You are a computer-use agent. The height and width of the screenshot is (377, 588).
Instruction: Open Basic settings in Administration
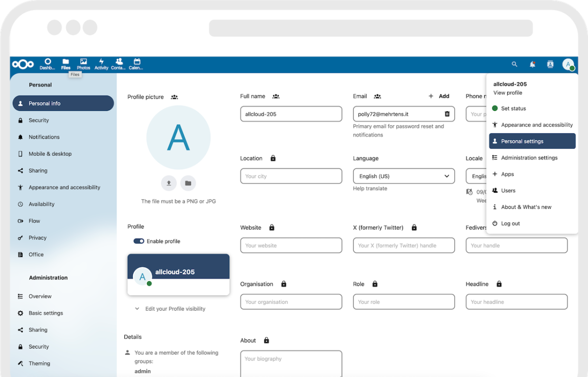click(x=63, y=313)
